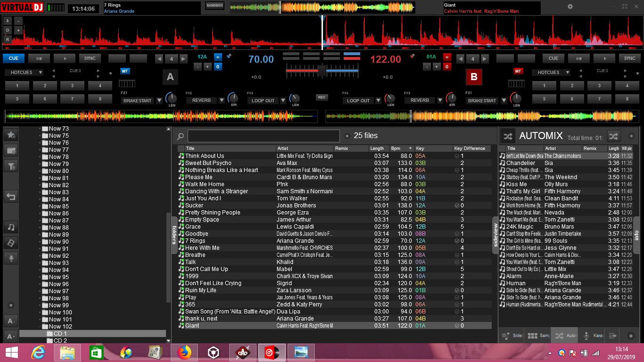Click the back arrow icon in browser sidebar
The width and height of the screenshot is (644, 362).
click(11, 196)
